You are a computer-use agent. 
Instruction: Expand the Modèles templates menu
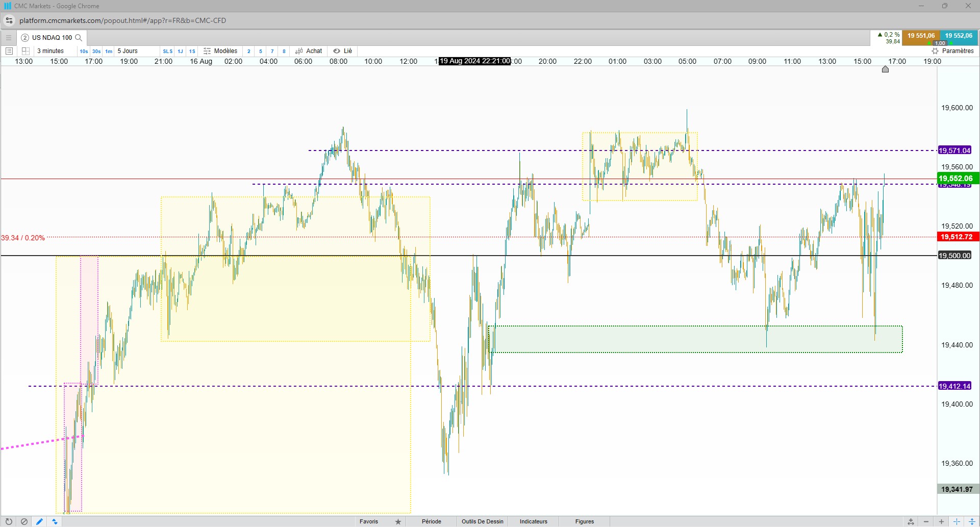220,51
